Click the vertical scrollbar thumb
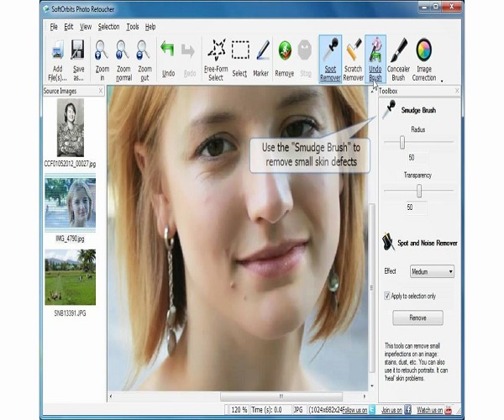This screenshot has height=420, width=504. tap(371, 288)
